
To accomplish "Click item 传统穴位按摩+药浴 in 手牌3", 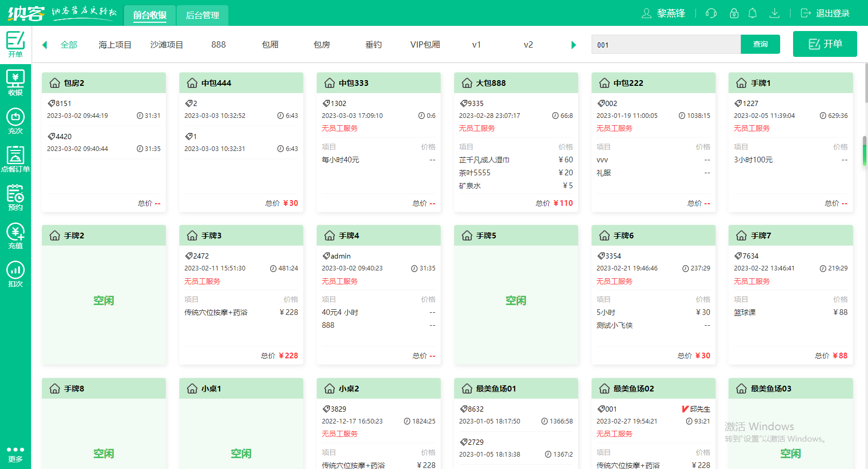I will coord(216,312).
